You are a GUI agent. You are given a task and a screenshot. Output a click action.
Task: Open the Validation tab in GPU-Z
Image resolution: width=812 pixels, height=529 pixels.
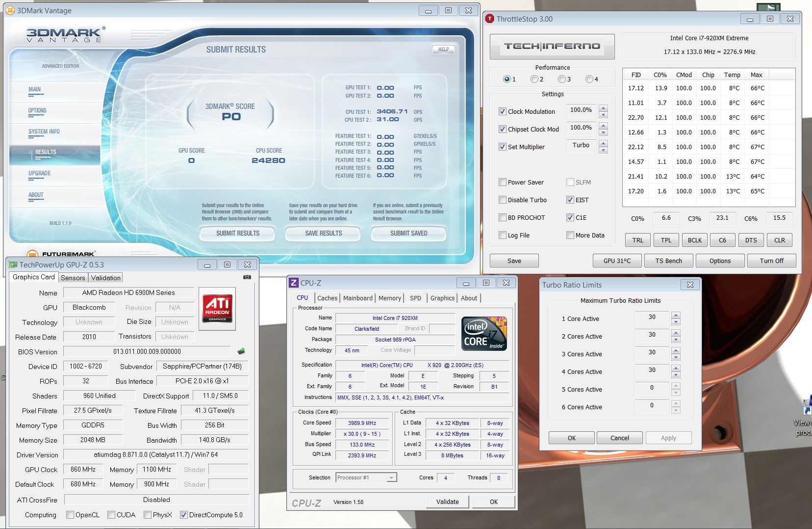coord(106,278)
